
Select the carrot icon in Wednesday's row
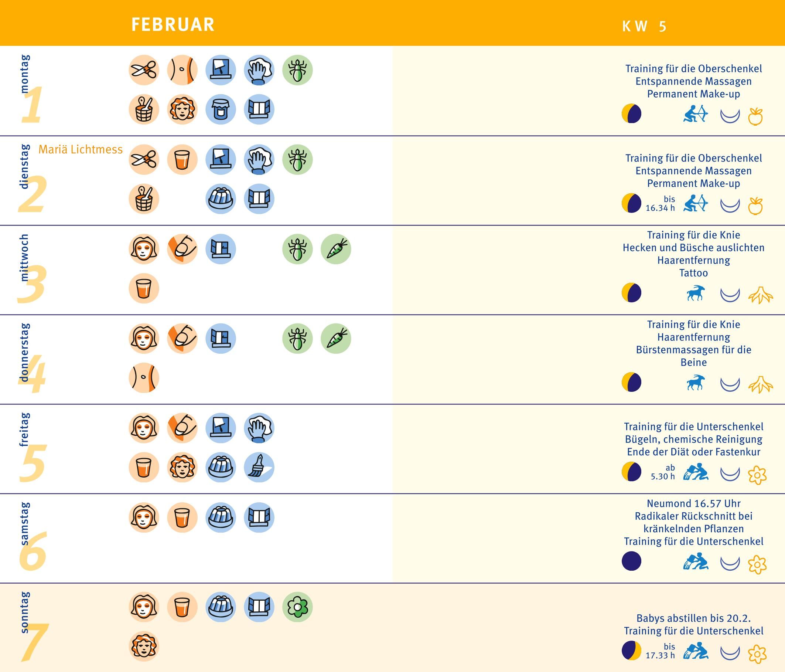click(x=336, y=249)
